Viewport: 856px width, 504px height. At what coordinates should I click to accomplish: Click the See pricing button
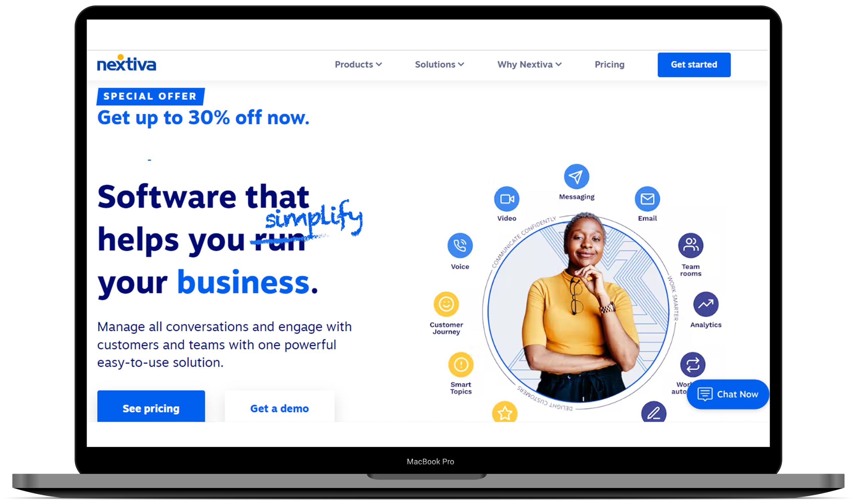coord(151,408)
